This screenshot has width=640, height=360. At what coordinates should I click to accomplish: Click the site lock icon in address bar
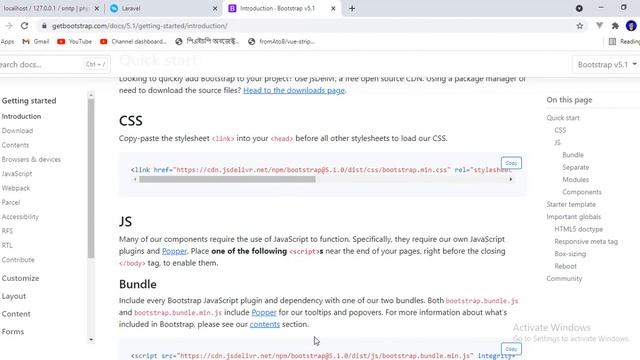click(44, 26)
